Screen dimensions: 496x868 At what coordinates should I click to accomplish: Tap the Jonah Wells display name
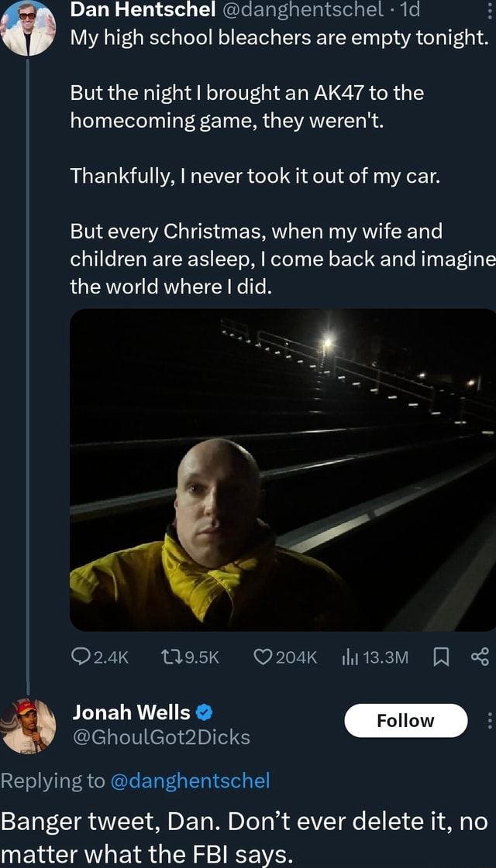tap(131, 712)
